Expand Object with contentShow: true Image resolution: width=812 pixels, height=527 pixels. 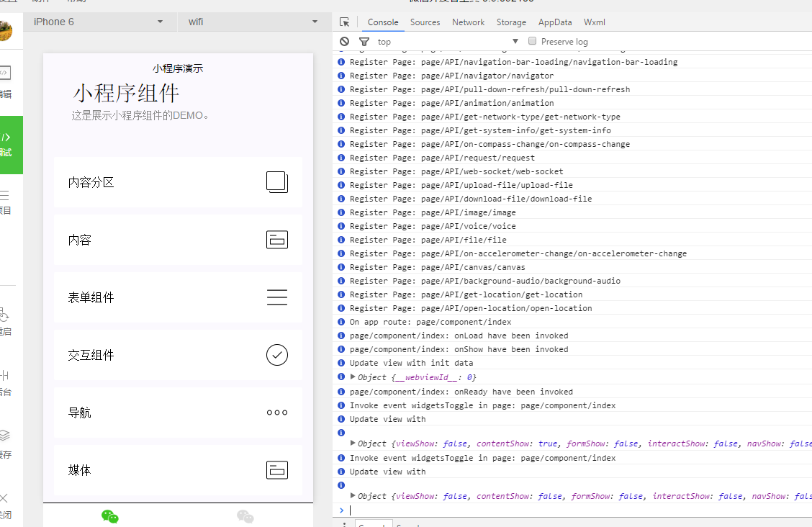[353, 443]
